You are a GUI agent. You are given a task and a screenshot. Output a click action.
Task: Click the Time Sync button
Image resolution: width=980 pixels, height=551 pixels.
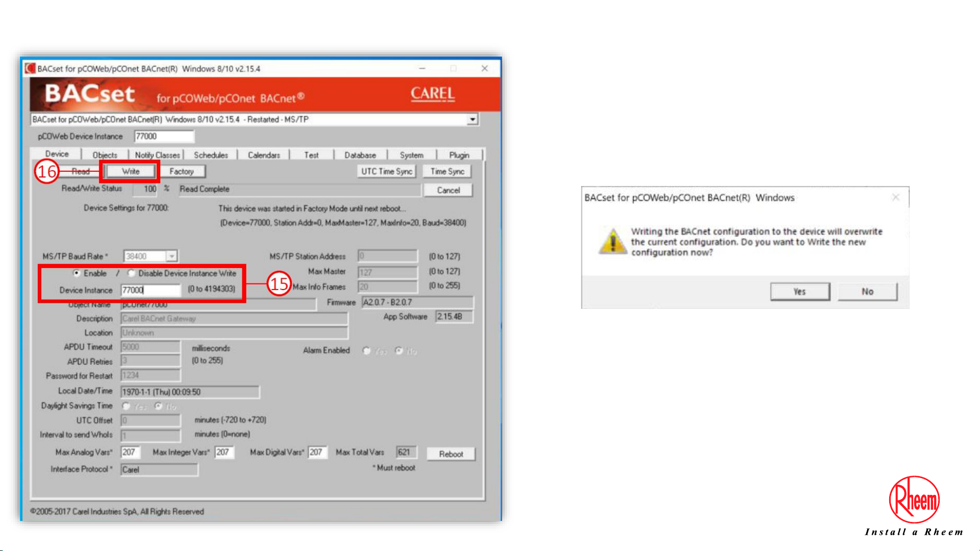point(447,171)
